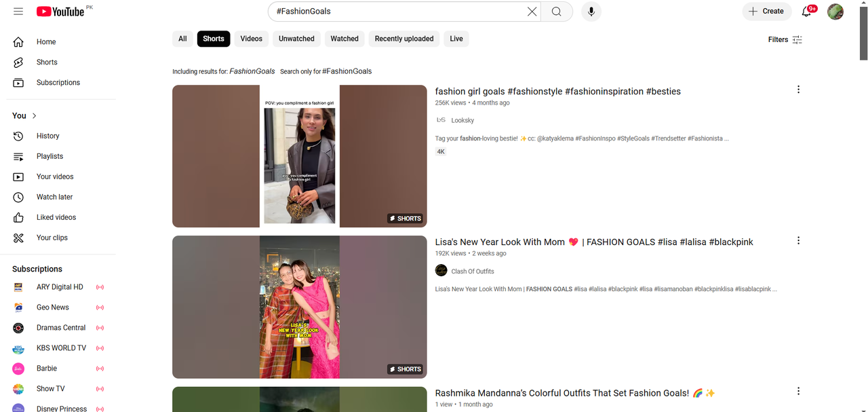Go to YouTube home via logo
This screenshot has width=868, height=412.
click(x=60, y=12)
